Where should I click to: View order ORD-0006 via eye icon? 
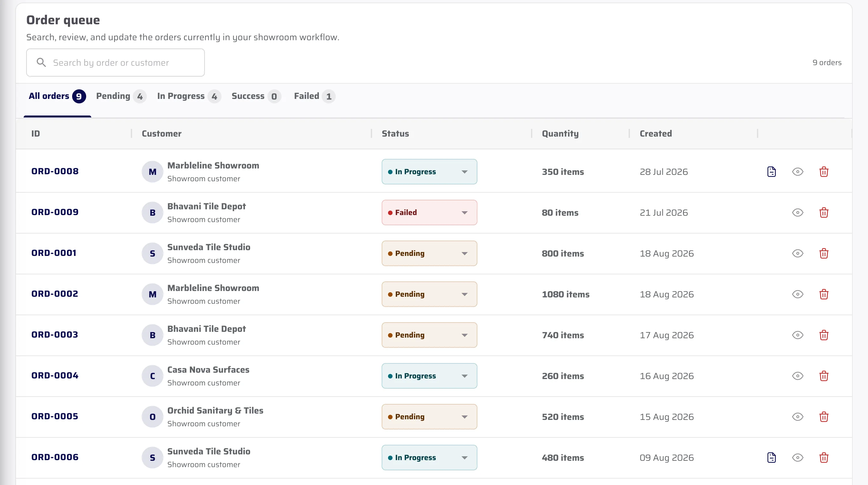pyautogui.click(x=797, y=457)
